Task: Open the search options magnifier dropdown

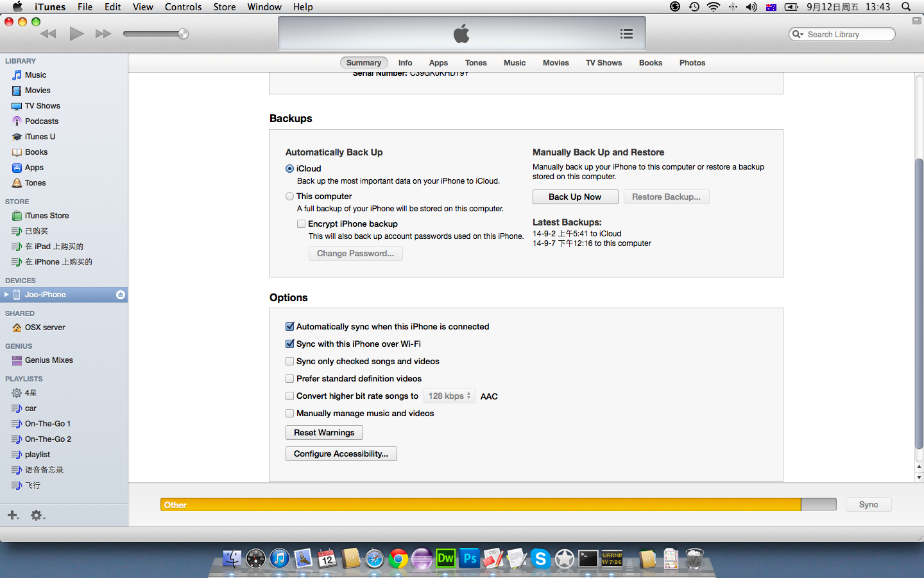Action: pos(798,34)
